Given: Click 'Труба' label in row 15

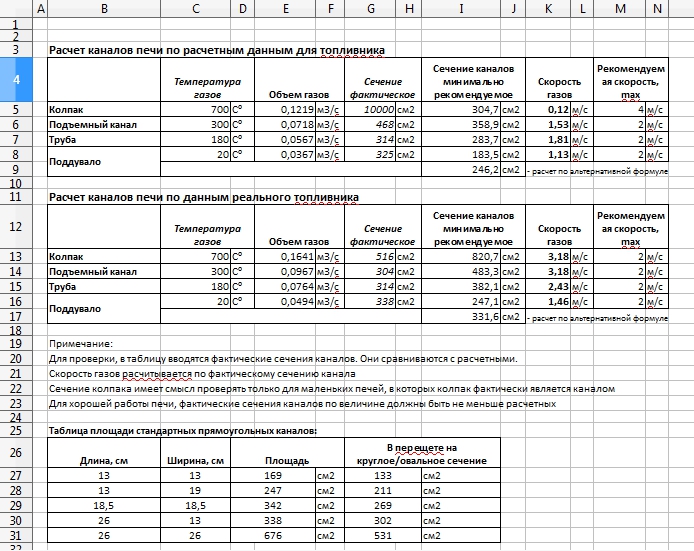Looking at the screenshot, I should (x=62, y=287).
